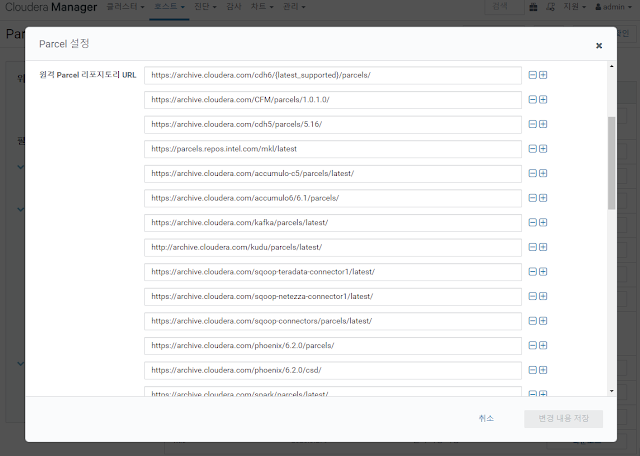This screenshot has height=456, width=640.
Task: Edit the cdh6 latest_supported URL field
Action: (x=333, y=76)
